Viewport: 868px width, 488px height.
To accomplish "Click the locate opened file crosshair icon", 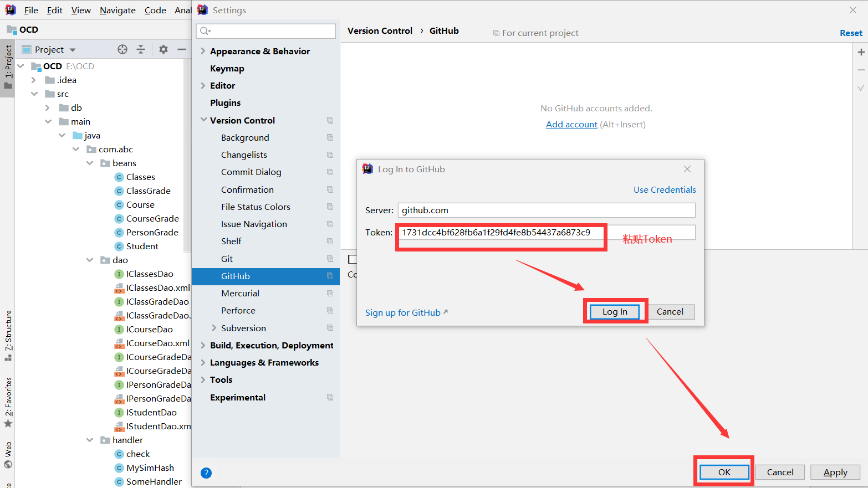I will point(122,49).
